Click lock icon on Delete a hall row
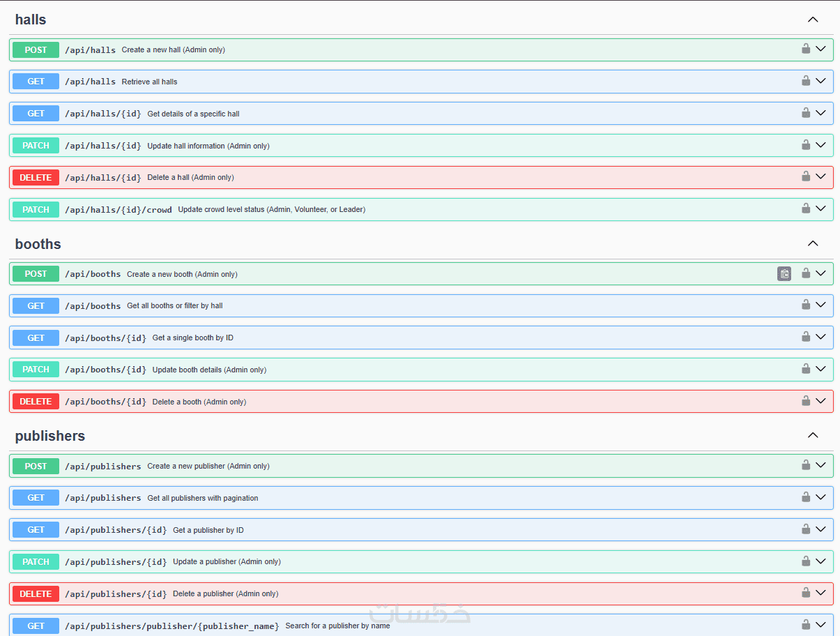The image size is (840, 636). [x=806, y=176]
